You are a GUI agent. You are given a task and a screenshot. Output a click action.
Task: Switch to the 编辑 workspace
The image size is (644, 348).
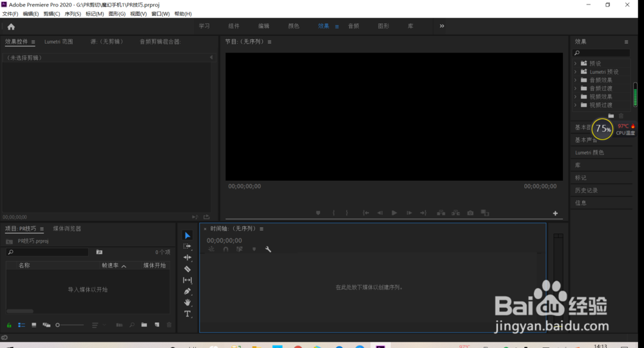point(263,26)
